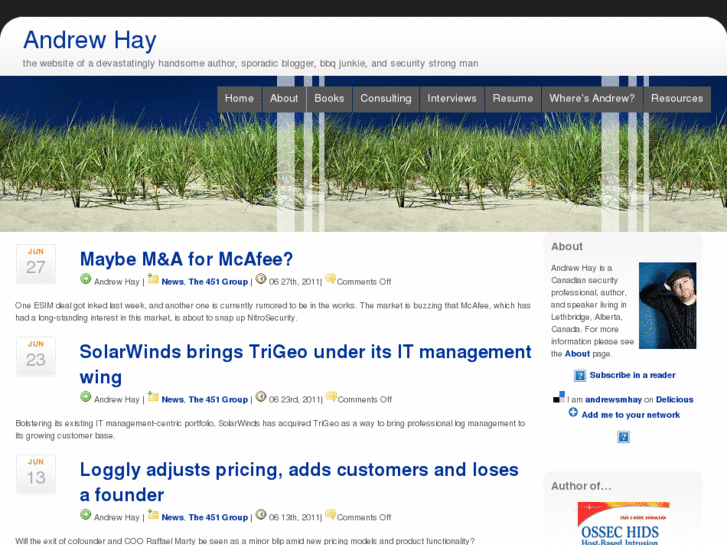Click the Andrew Hay site title
This screenshot has height=545, width=727.
coord(90,40)
